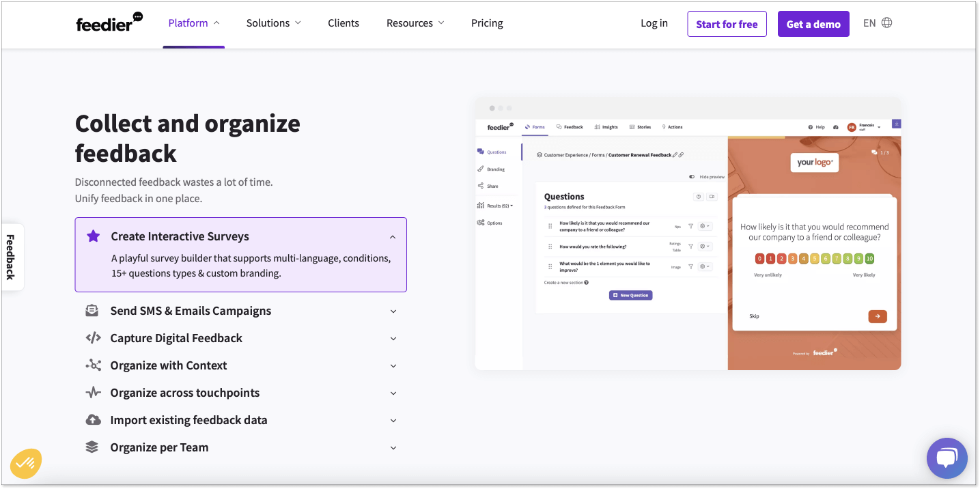Click the FR user avatar in the preview
This screenshot has height=489, width=980.
(852, 127)
